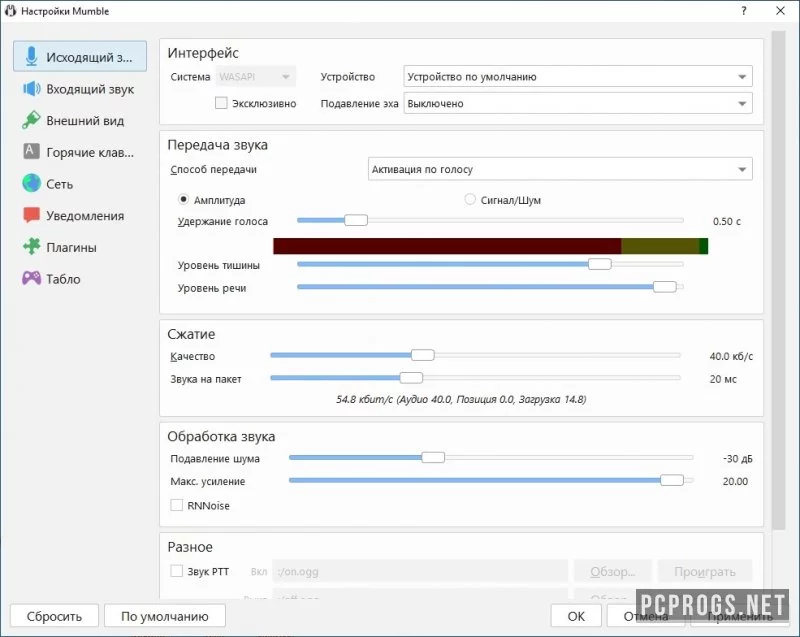
Task: Click the 20 мс per packet value
Action: pos(723,379)
